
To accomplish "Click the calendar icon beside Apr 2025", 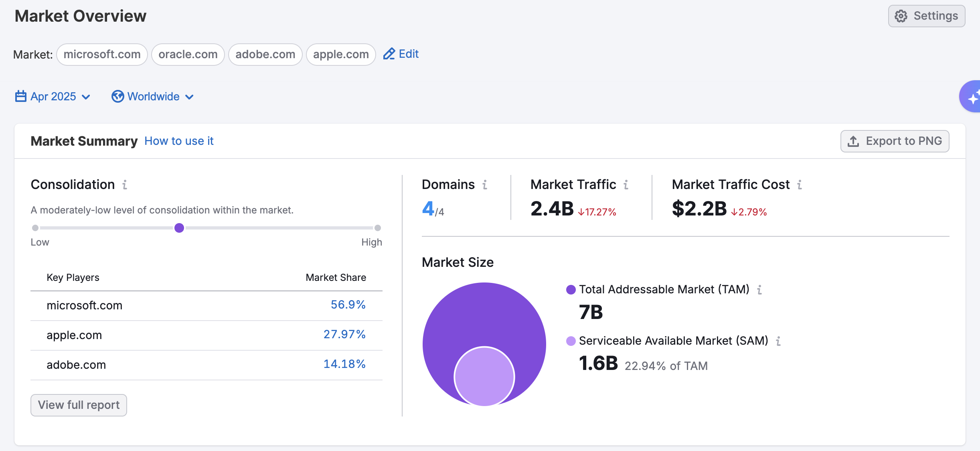I will tap(21, 97).
